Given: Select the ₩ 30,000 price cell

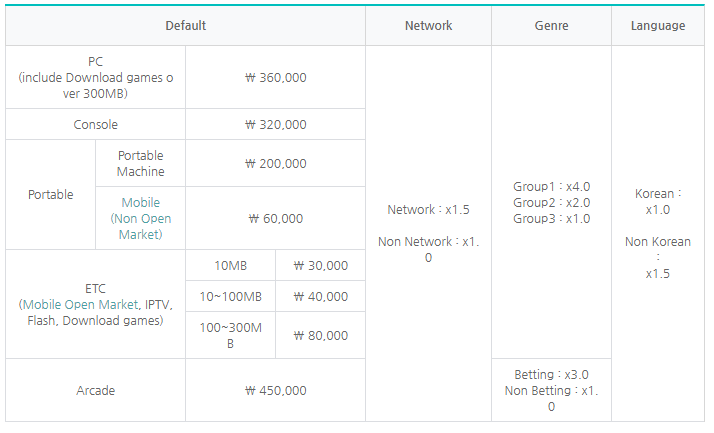Looking at the screenshot, I should (x=320, y=266).
